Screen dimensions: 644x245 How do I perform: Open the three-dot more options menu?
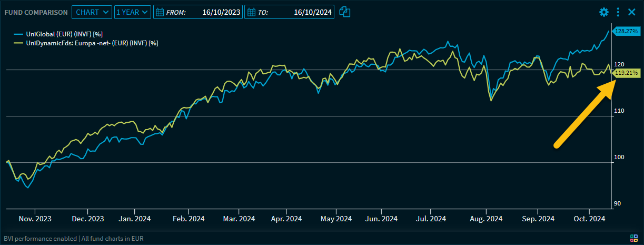tap(618, 12)
